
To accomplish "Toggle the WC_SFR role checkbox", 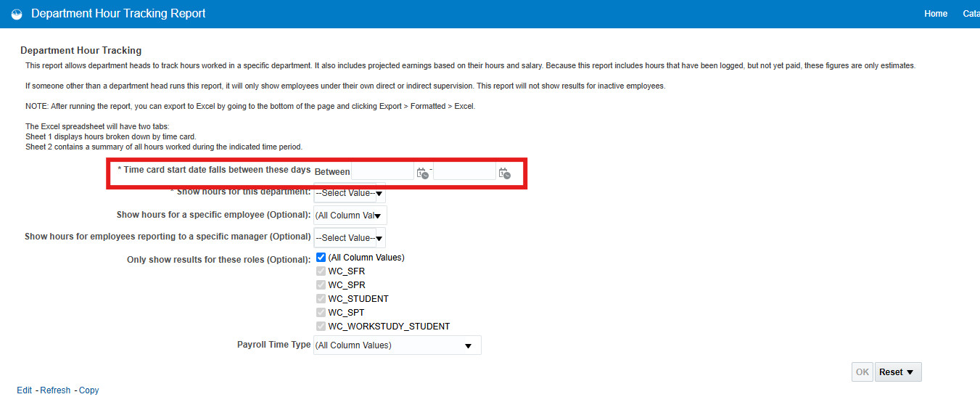I will [x=321, y=271].
